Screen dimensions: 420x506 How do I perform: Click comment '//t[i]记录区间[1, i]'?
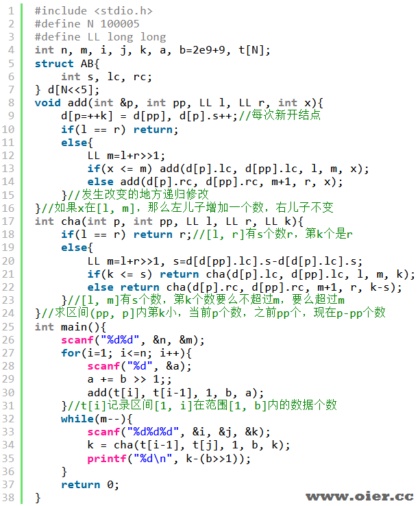tap(202, 405)
